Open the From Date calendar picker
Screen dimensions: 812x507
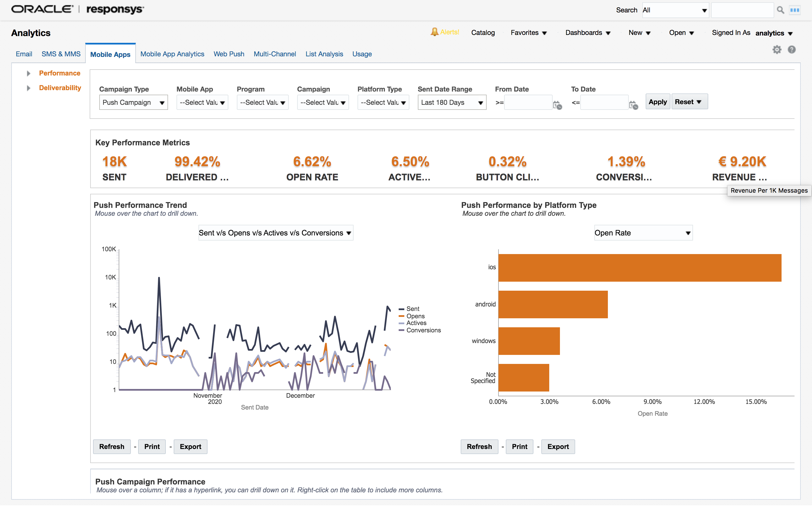[557, 105]
